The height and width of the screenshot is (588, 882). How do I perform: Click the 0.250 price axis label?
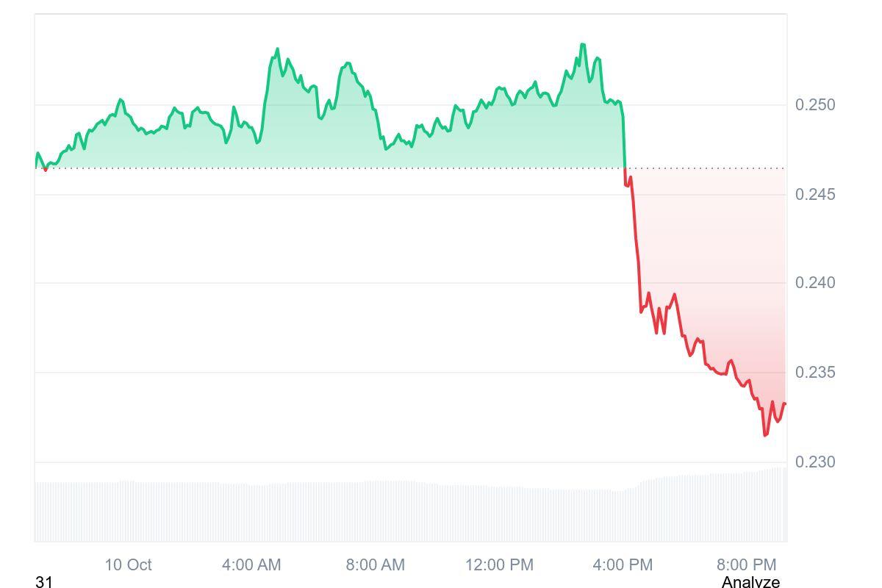pyautogui.click(x=815, y=105)
